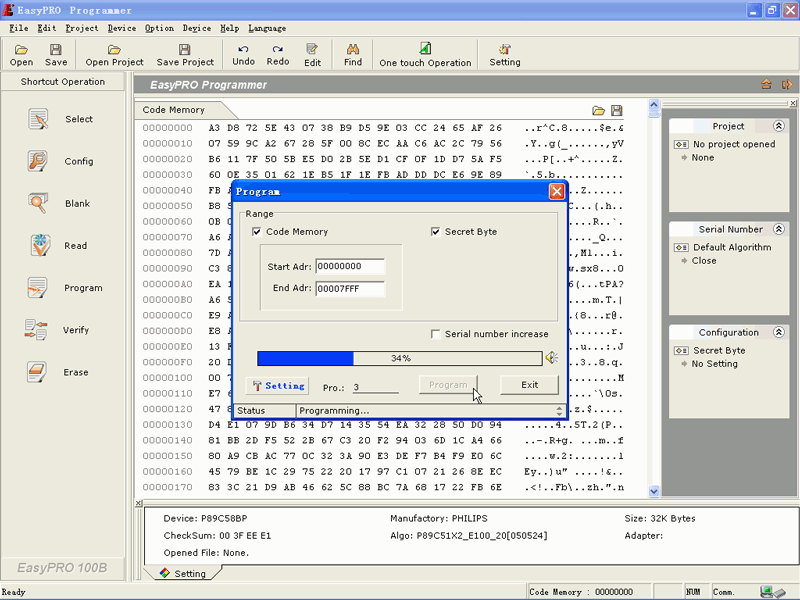Collapse the Serial Number panel
800x600 pixels.
pos(779,230)
